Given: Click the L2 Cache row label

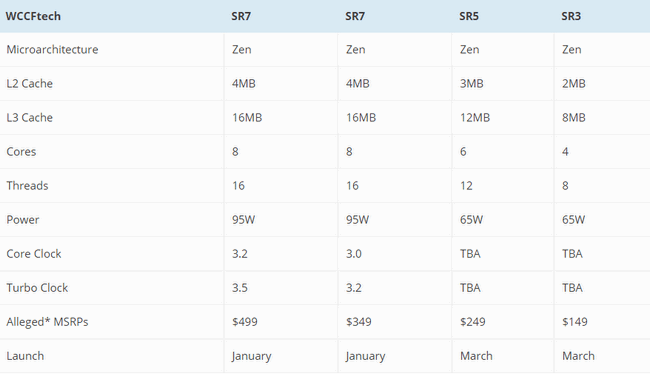Looking at the screenshot, I should [x=29, y=83].
